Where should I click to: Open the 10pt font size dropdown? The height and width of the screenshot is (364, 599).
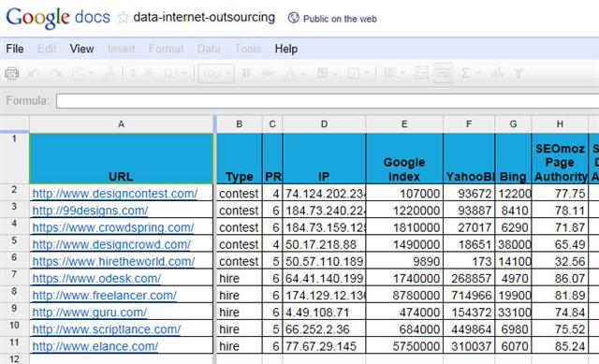216,73
